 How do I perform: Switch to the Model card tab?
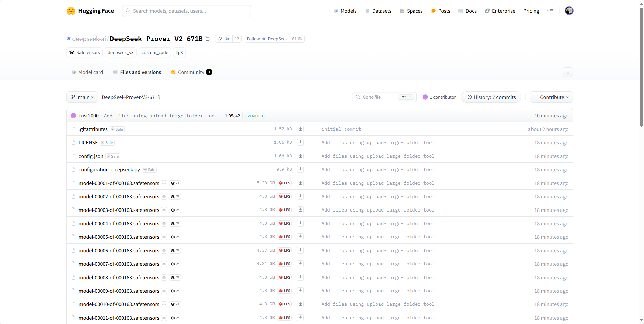[87, 72]
